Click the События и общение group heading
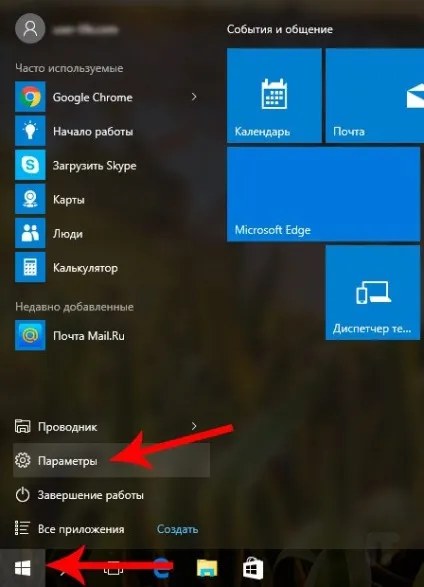This screenshot has width=424, height=587. [280, 29]
